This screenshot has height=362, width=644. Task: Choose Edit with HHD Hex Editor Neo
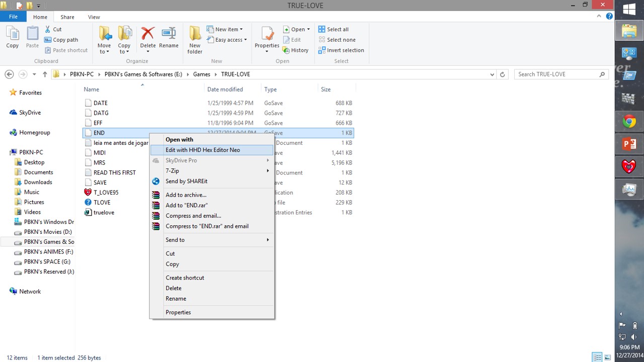203,150
